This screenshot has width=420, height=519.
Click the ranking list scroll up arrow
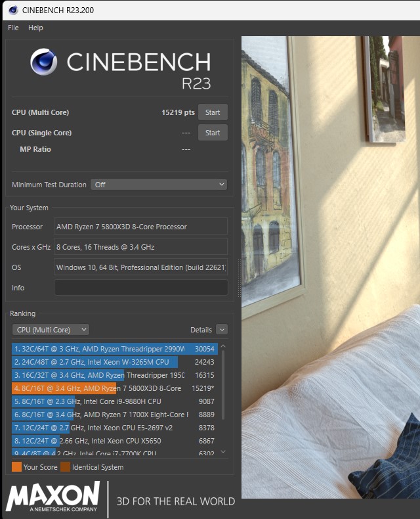pos(223,346)
